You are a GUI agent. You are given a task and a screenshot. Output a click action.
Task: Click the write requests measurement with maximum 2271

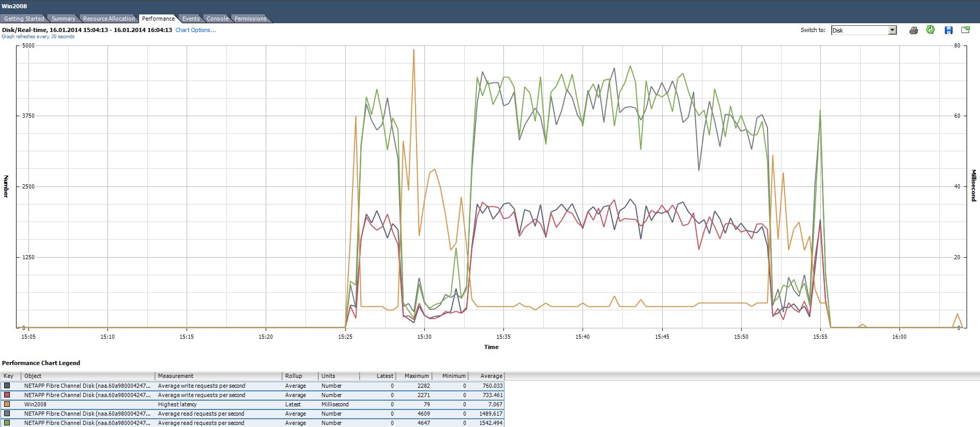(202, 395)
